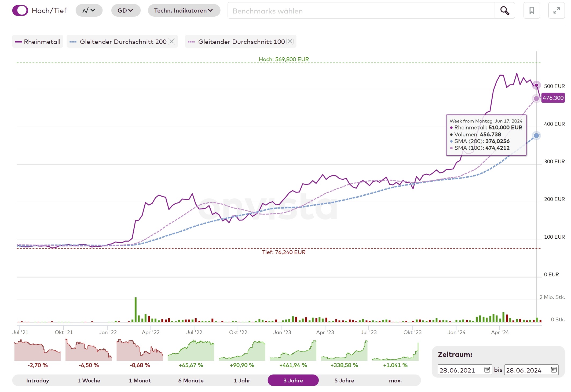Click the 2 Mio. Stk. volume label
The height and width of the screenshot is (392, 571).
pos(552,297)
